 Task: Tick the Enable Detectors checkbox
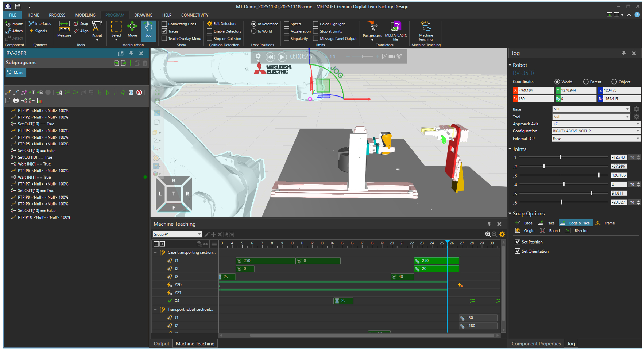pos(209,31)
